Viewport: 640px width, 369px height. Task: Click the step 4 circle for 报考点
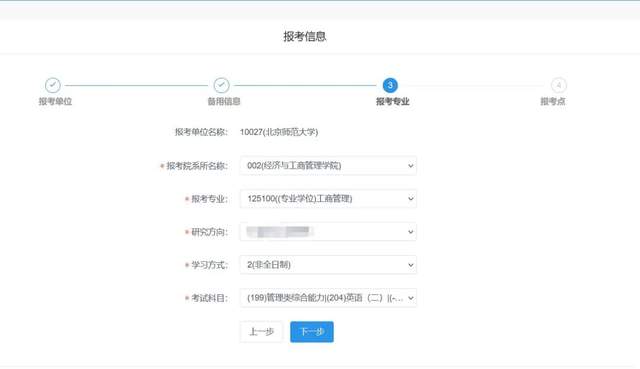click(x=559, y=85)
